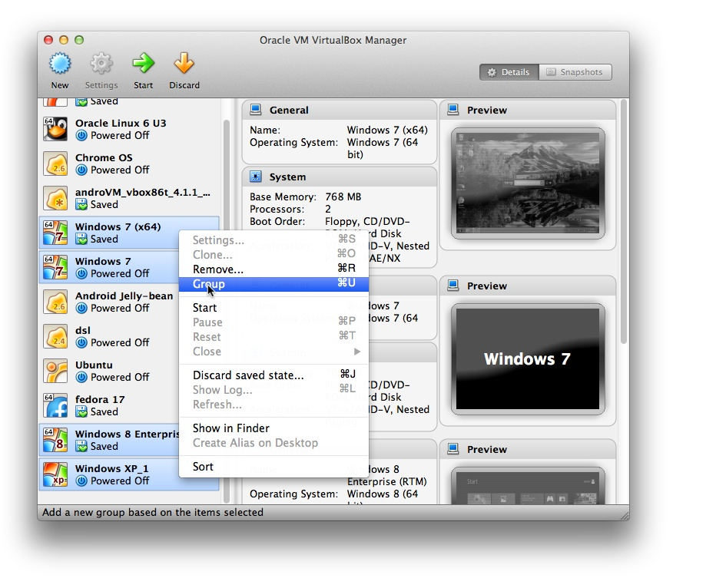Switch to the Snapshots view
716x588 pixels.
point(575,72)
